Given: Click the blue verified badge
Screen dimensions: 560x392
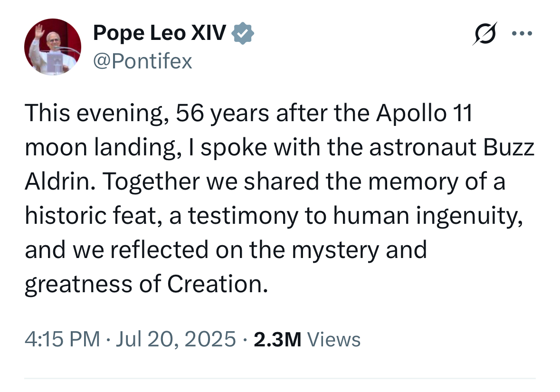Looking at the screenshot, I should click(x=243, y=33).
